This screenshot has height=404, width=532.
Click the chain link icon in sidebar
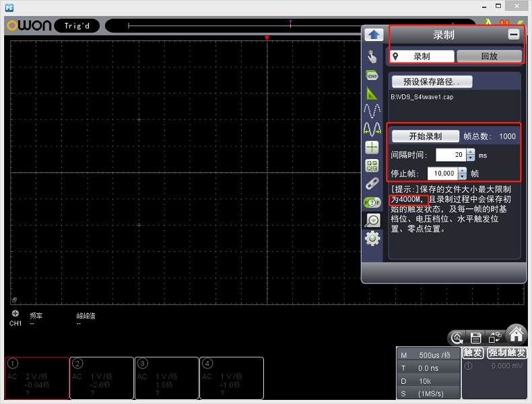(x=372, y=183)
